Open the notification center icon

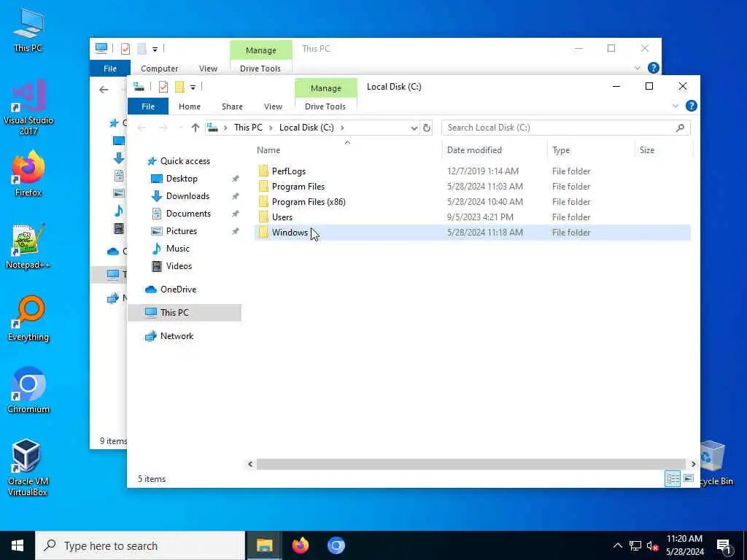723,545
